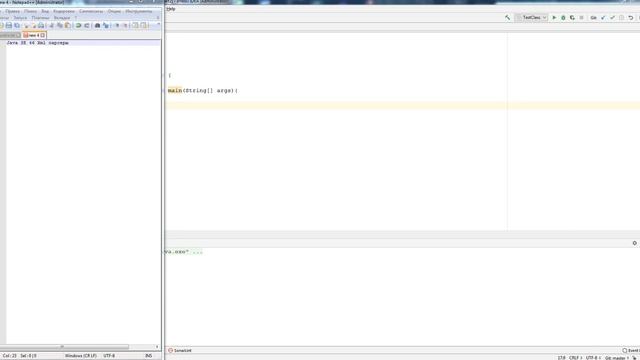Click the highlighted current line in IDE editor

click(x=402, y=106)
